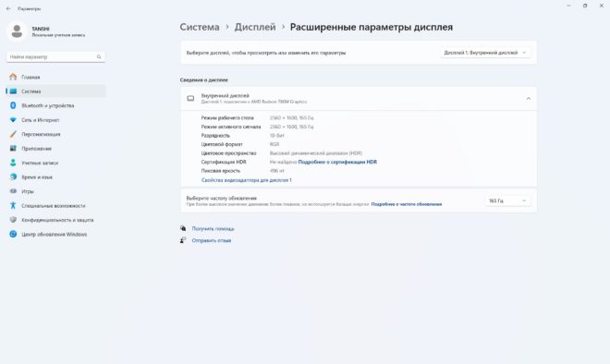Click the Персонализация brush icon
This screenshot has height=364, width=610.
[x=13, y=134]
